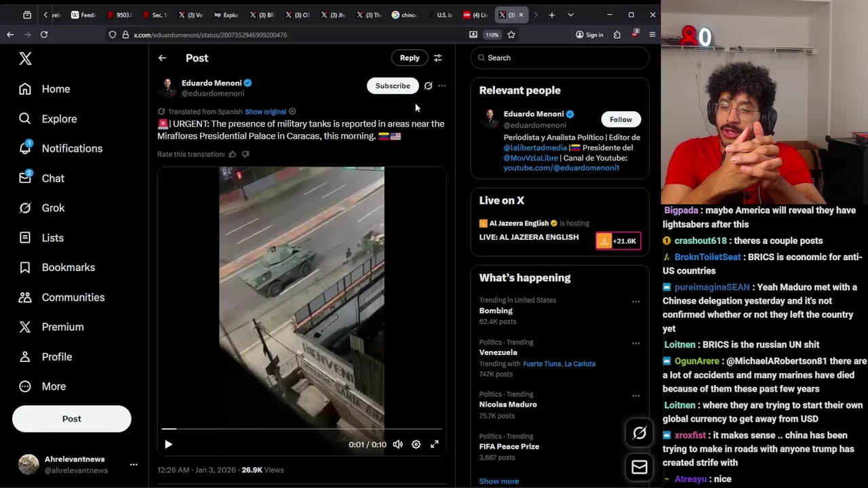
Task: Open the post's three-dot menu
Action: pyautogui.click(x=442, y=86)
